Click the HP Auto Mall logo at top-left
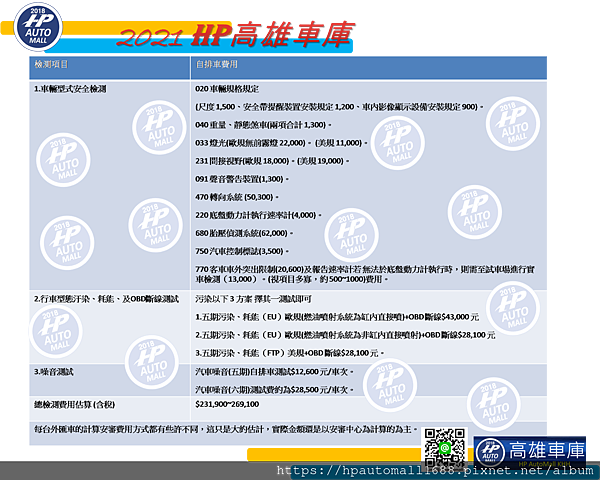Image resolution: width=600 pixels, height=480 pixels. [x=38, y=27]
